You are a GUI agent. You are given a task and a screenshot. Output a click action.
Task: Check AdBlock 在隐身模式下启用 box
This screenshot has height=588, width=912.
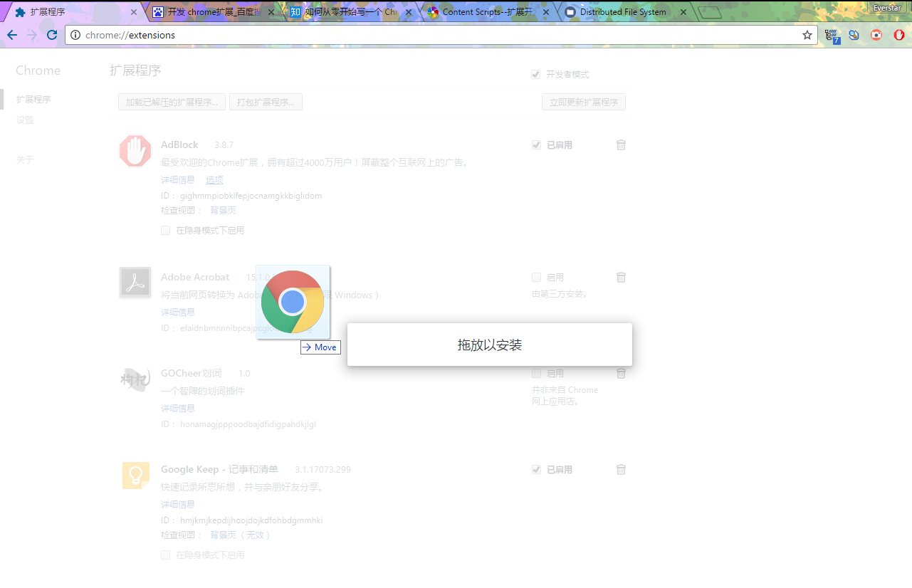click(x=165, y=230)
